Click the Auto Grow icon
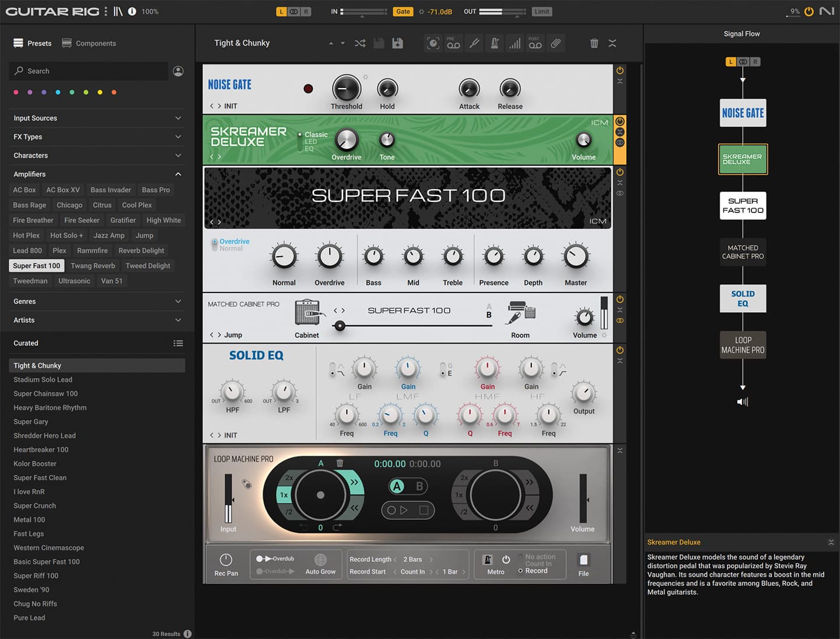The width and height of the screenshot is (840, 639). point(320,560)
